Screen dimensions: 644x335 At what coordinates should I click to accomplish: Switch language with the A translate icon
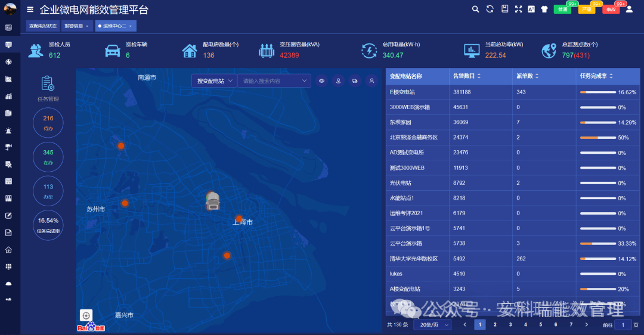pyautogui.click(x=531, y=9)
